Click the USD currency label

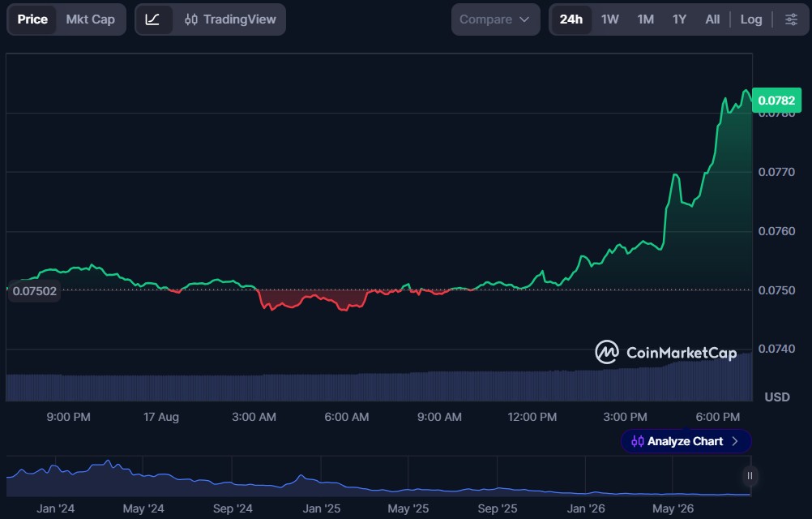pos(777,397)
